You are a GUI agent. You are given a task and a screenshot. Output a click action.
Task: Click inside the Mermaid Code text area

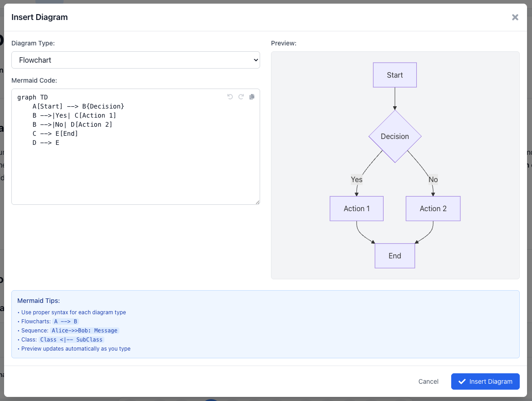coord(136,147)
